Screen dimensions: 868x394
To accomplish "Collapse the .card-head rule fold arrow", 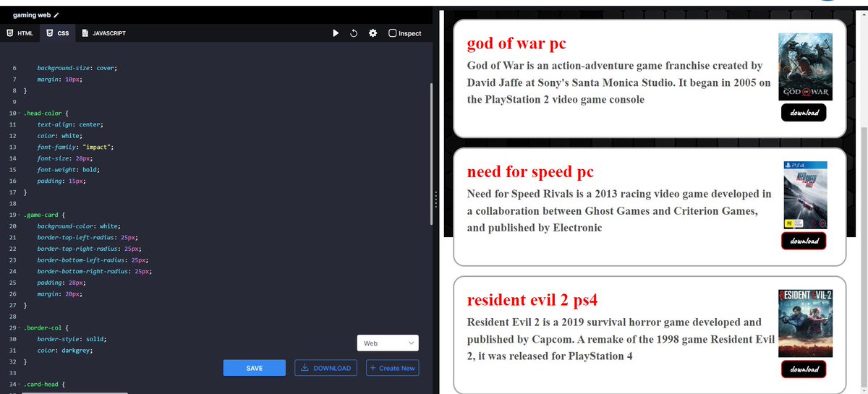I will (x=20, y=384).
